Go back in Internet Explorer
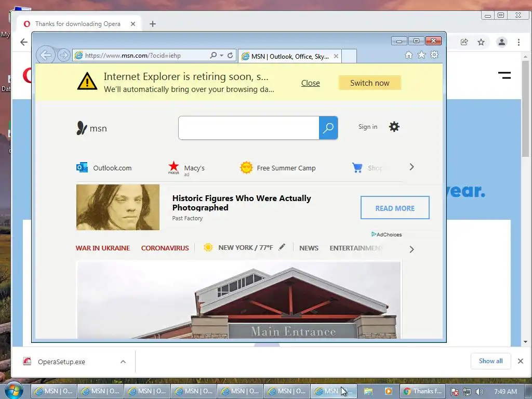Viewport: 532px width, 399px height. click(x=46, y=55)
